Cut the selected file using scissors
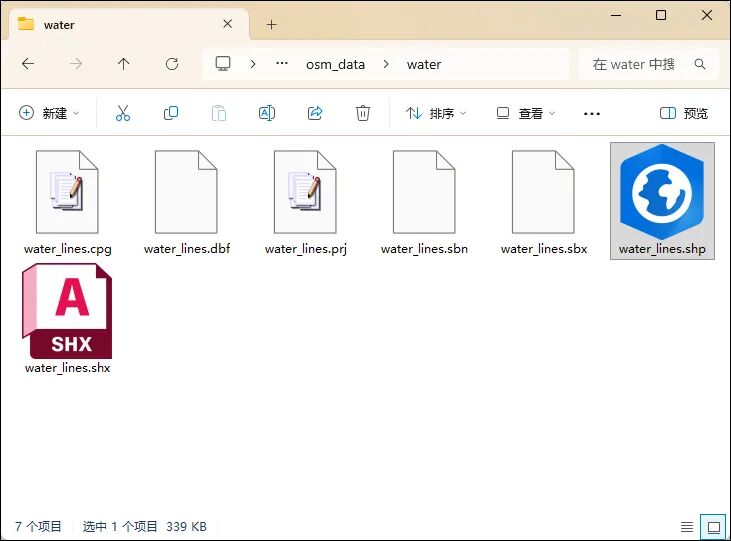Viewport: 731px width, 541px height. (123, 113)
